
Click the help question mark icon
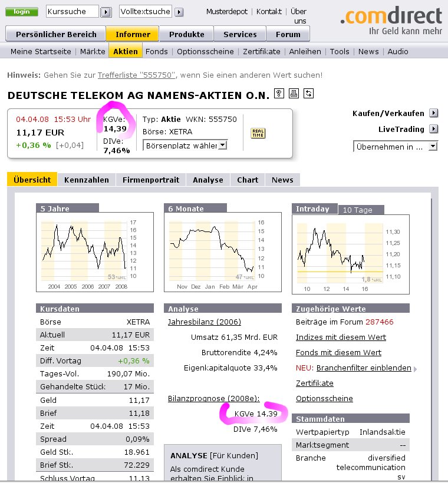[x=279, y=93]
